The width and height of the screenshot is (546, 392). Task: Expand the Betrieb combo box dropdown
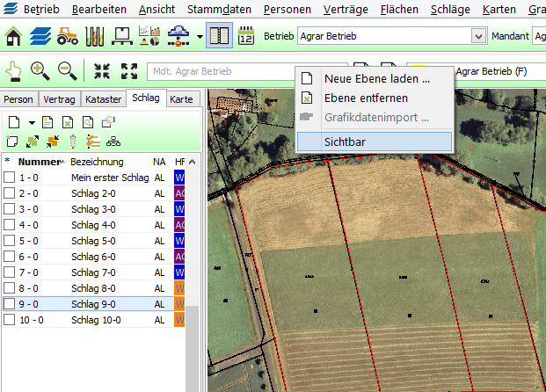478,36
